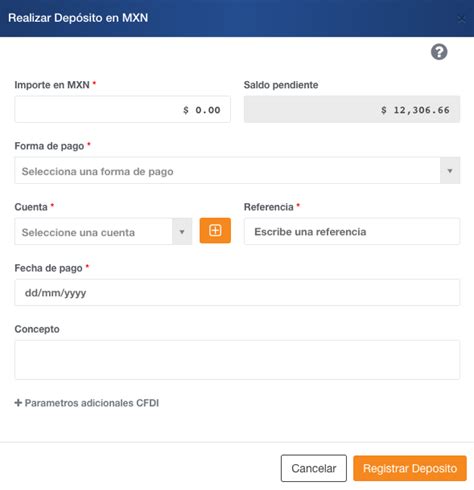Click the plus icon beside Parametros adicionales
Screen dimensions: 474x490
point(18,403)
